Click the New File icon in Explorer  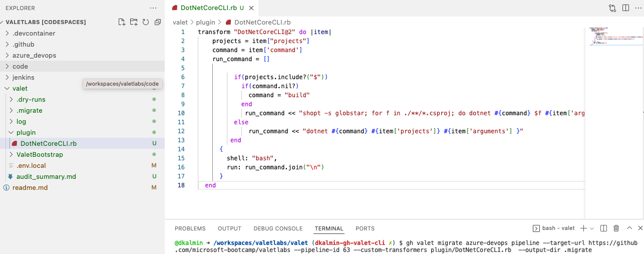(x=122, y=22)
